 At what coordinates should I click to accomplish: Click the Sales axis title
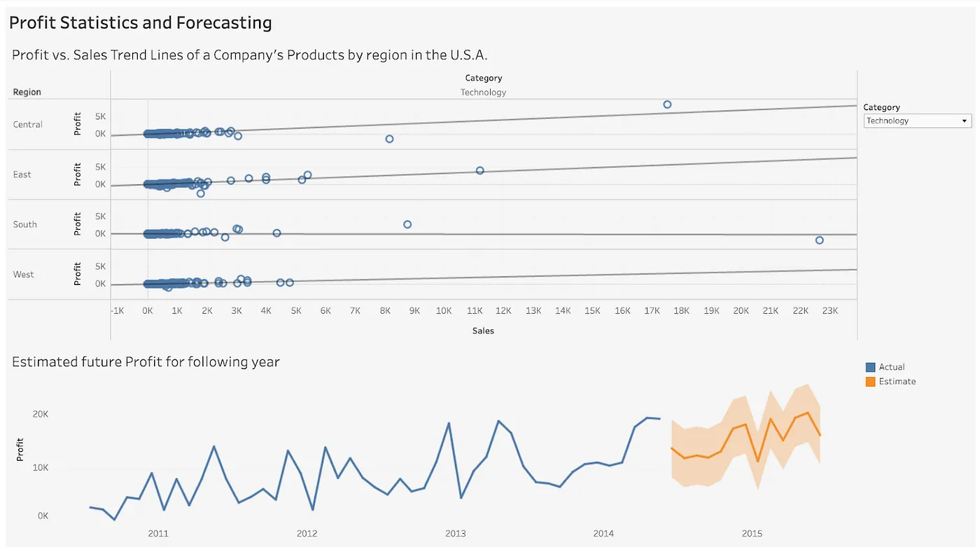coord(483,331)
